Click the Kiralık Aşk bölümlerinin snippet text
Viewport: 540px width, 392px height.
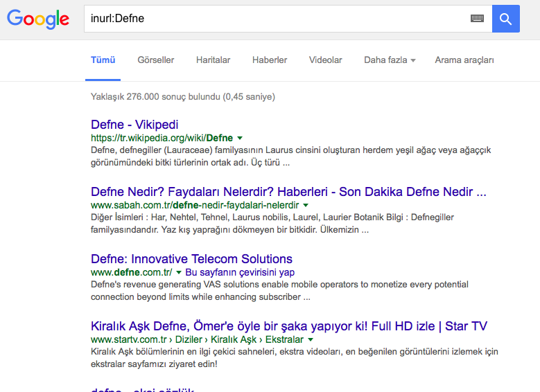click(x=295, y=357)
